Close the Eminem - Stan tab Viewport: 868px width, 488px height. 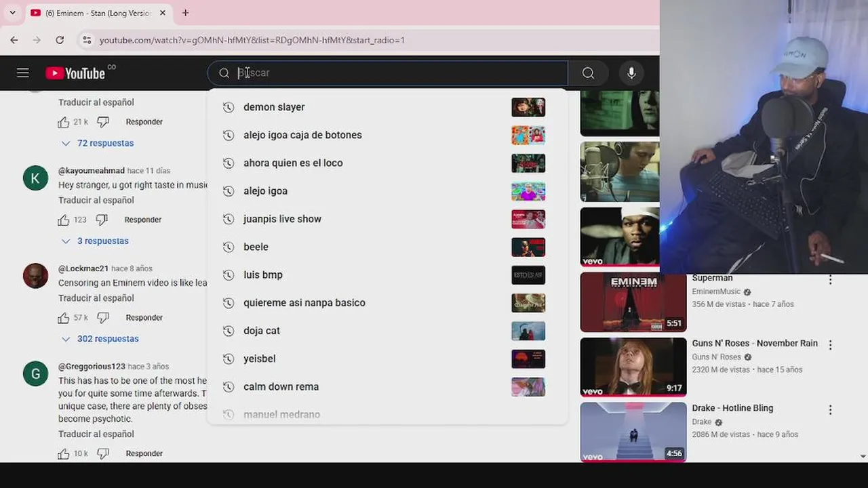coord(163,13)
